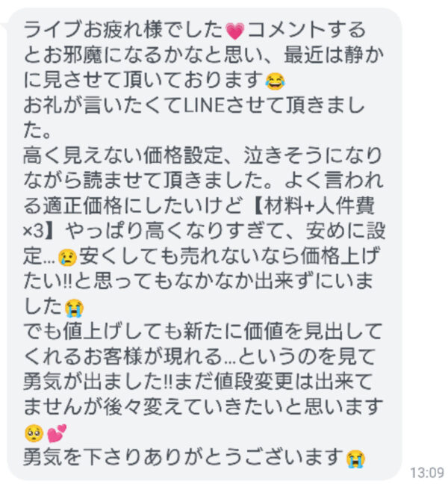
Task: Click the line starting 勇気が出ました
Action: 198,382
